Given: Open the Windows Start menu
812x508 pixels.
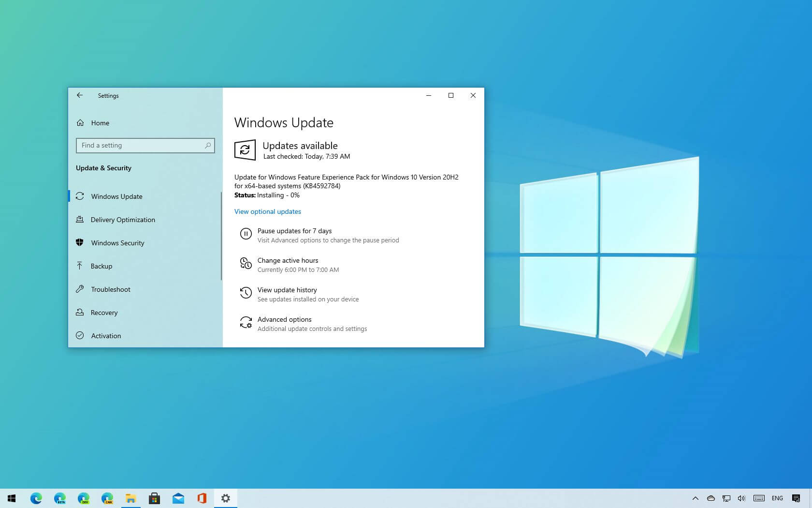Looking at the screenshot, I should pos(12,498).
